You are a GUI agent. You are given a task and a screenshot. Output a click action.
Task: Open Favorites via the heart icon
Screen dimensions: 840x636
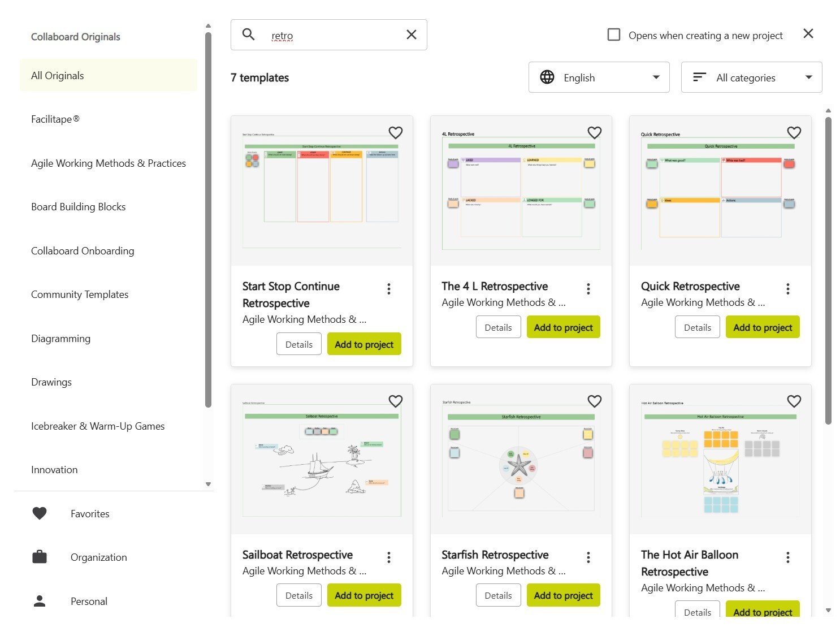pyautogui.click(x=39, y=513)
